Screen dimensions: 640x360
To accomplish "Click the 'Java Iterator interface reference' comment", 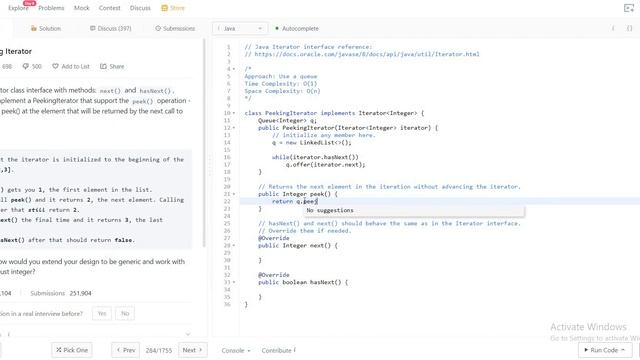I will point(308,47).
